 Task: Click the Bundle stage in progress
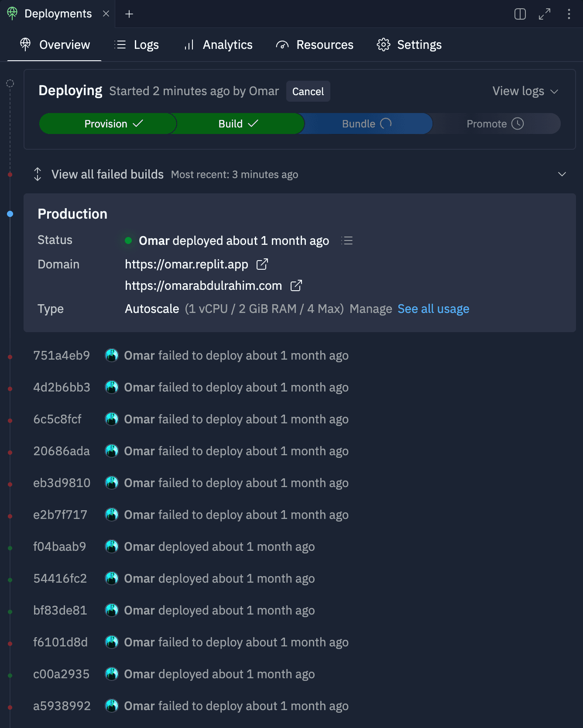(x=367, y=124)
